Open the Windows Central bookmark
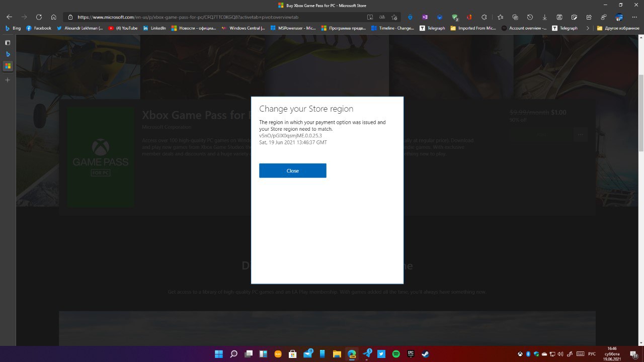 click(x=243, y=28)
